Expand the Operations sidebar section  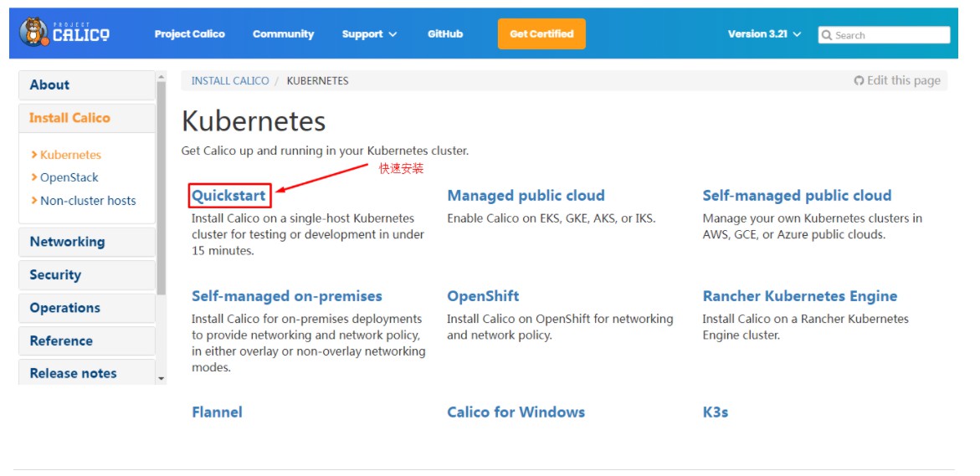point(87,308)
